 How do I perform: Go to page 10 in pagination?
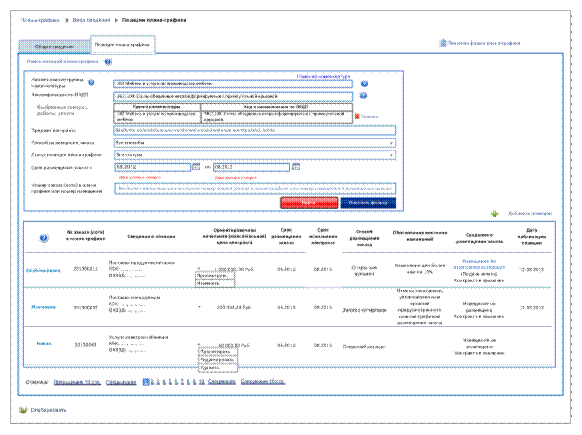[x=202, y=382]
